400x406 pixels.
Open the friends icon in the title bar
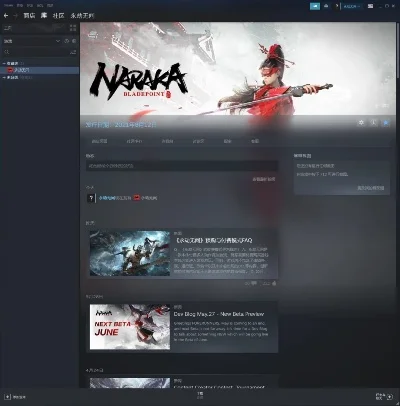326,6
